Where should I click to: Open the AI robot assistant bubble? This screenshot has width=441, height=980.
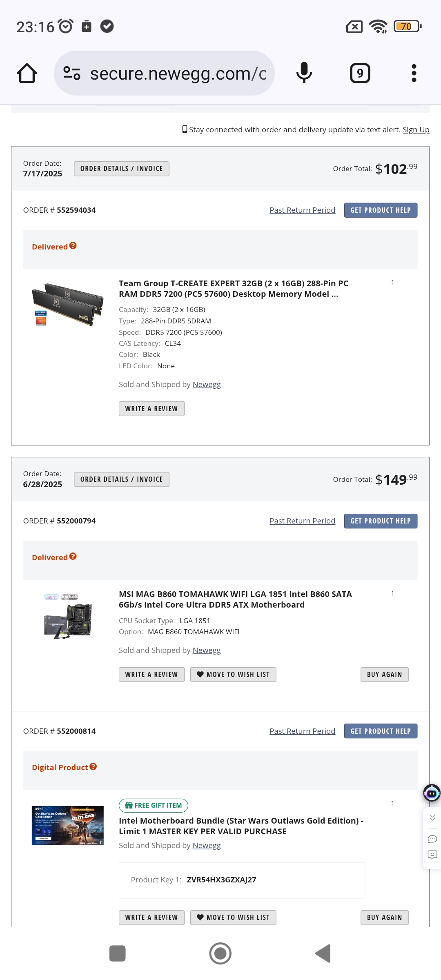point(432,793)
